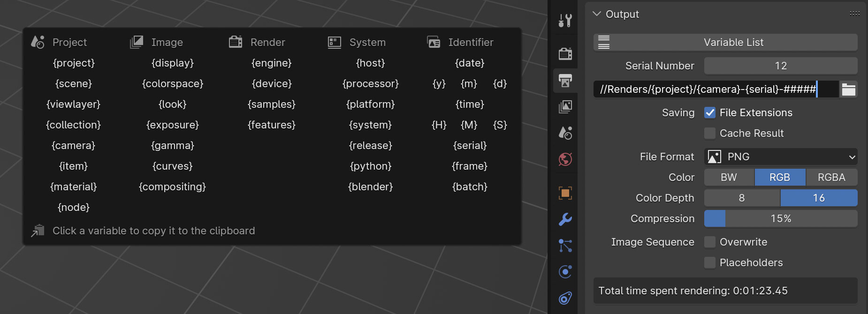Copy the {features} variable

click(272, 125)
